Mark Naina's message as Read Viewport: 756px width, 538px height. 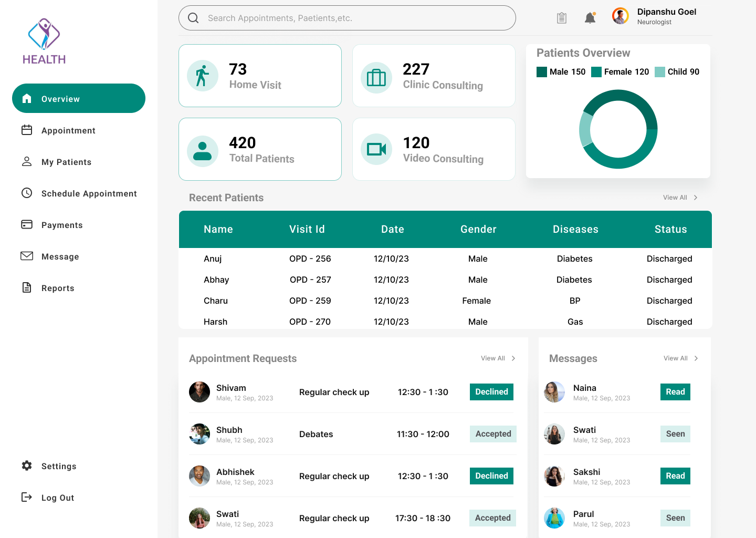(x=675, y=391)
